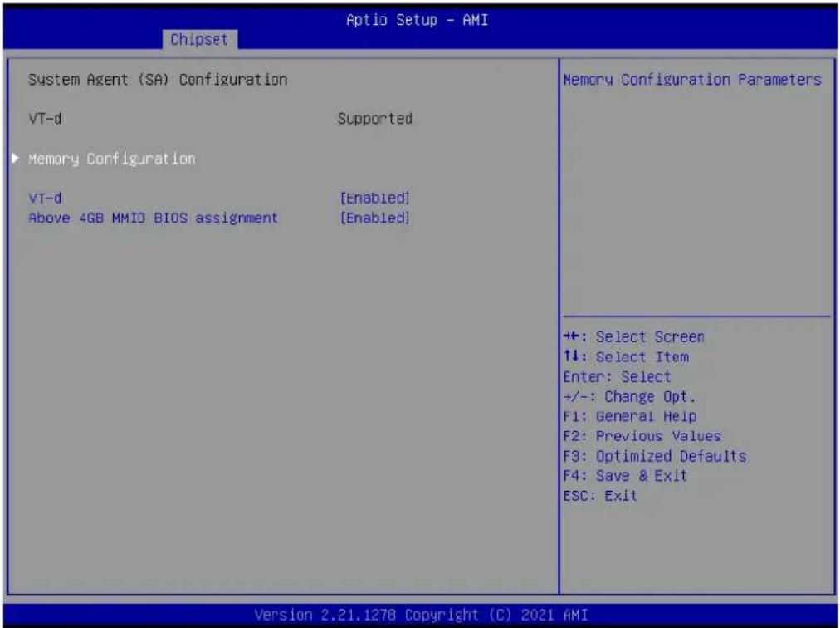Select Above 4GB MMIO BIOS assignment
This screenshot has width=840, height=628.
(x=154, y=218)
